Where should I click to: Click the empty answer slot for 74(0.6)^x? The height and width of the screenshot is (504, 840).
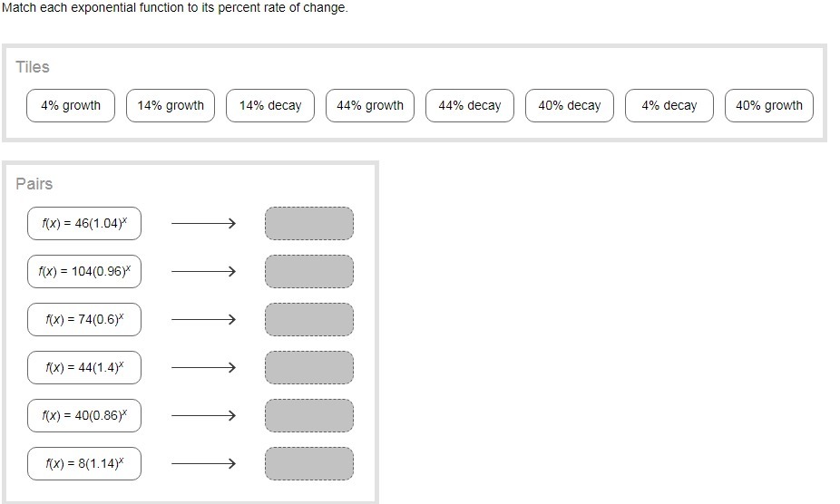(x=309, y=319)
